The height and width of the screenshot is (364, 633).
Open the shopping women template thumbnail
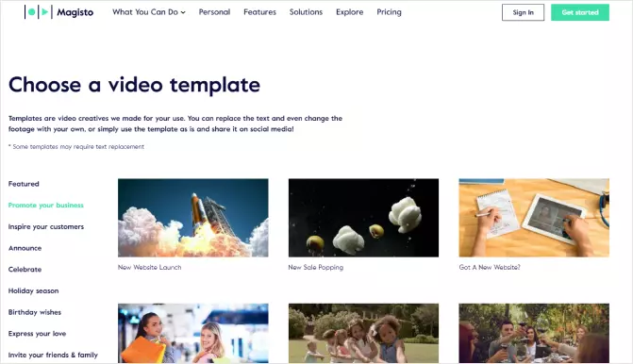[x=193, y=333]
